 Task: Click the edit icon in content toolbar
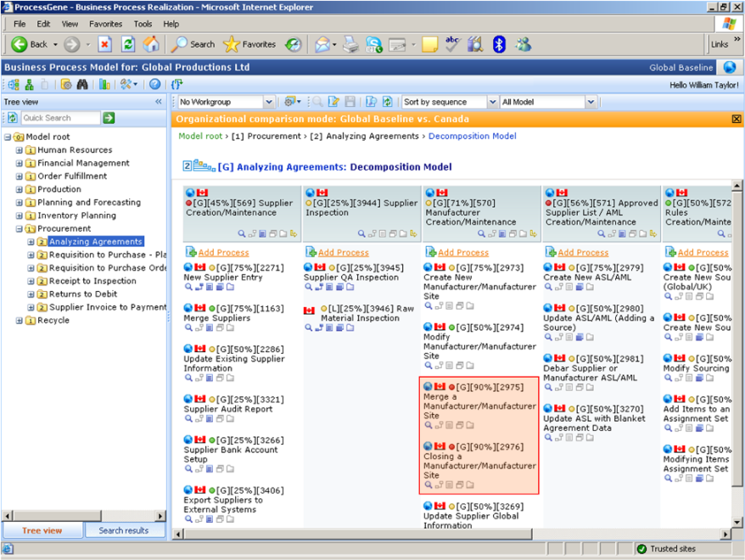tap(333, 102)
